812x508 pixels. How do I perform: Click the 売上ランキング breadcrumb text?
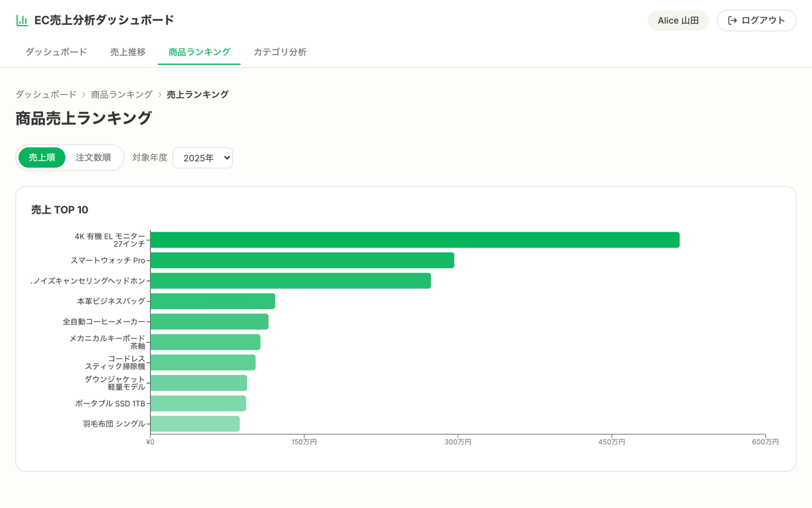click(x=198, y=94)
